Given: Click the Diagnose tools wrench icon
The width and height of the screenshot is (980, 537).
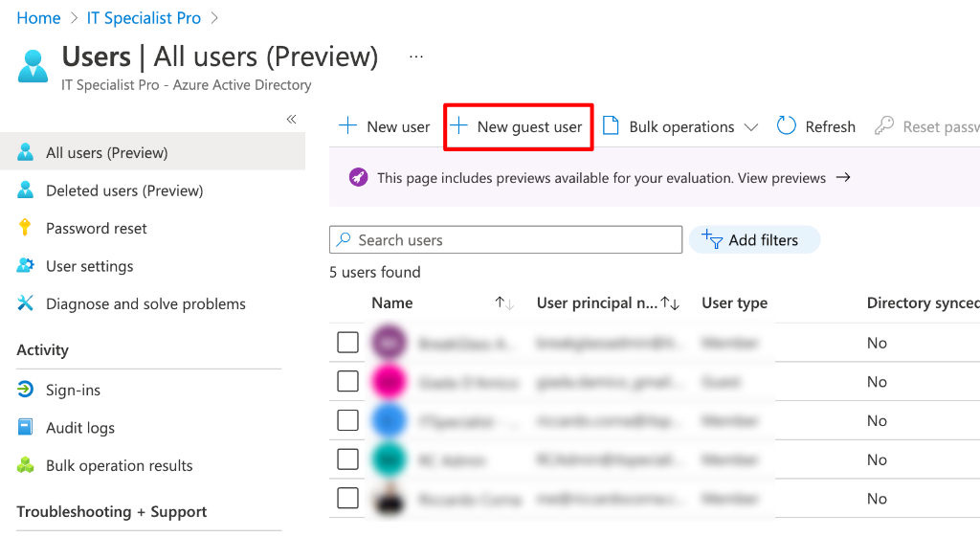Looking at the screenshot, I should click(x=25, y=302).
